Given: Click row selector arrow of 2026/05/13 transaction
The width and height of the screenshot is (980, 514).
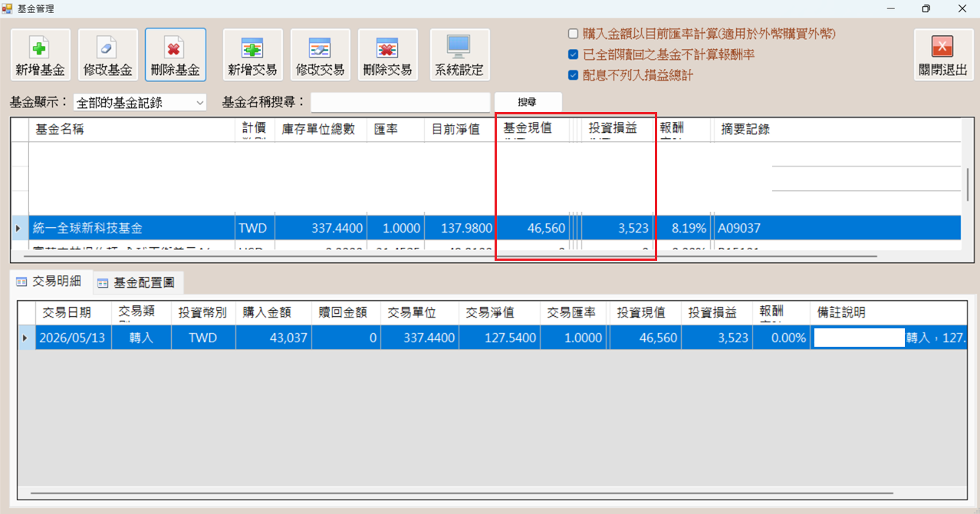Looking at the screenshot, I should click(27, 338).
